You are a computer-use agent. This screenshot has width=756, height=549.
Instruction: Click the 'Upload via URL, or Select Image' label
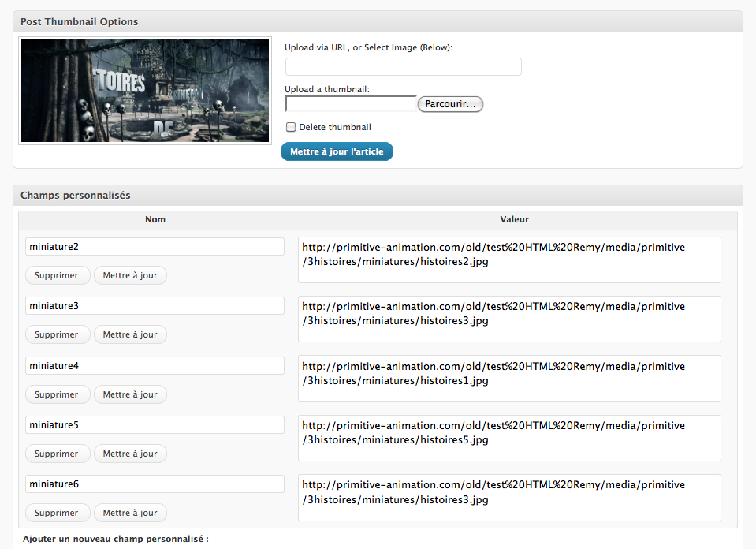pos(368,47)
